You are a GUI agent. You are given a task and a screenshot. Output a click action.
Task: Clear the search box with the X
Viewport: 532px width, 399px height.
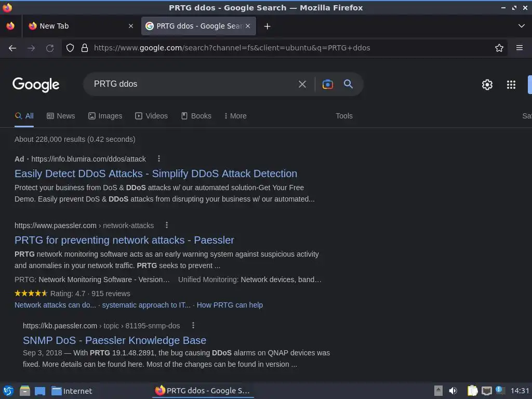[302, 84]
